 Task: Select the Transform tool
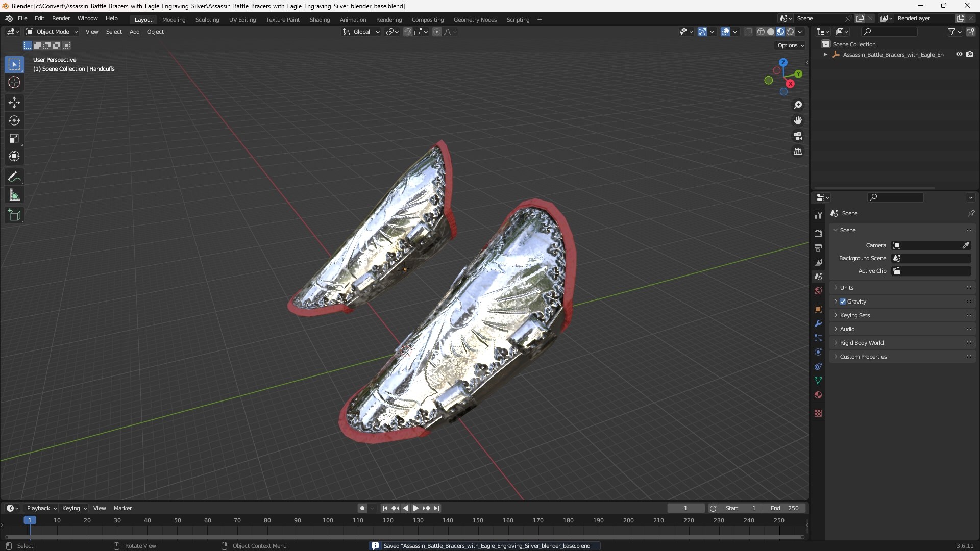click(x=14, y=156)
